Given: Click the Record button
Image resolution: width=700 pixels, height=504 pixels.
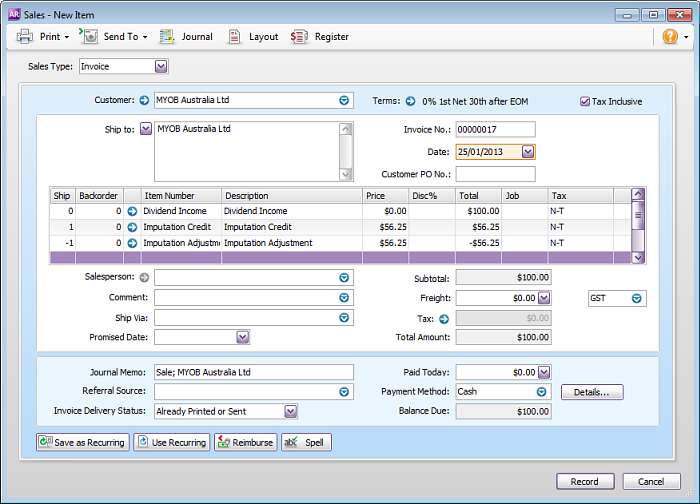Looking at the screenshot, I should 585,481.
